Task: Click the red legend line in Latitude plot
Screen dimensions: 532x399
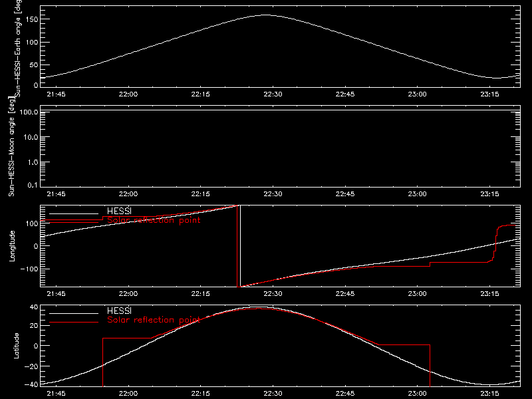Action: [x=74, y=323]
